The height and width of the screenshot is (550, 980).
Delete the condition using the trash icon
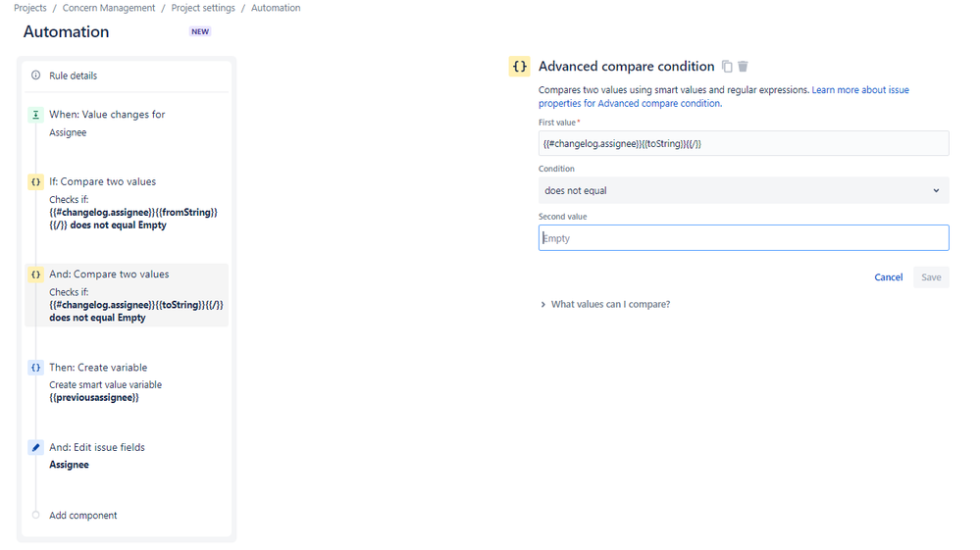[x=743, y=67]
